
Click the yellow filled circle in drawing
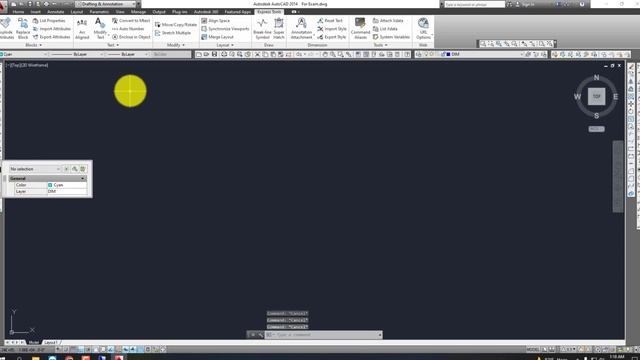[x=130, y=91]
